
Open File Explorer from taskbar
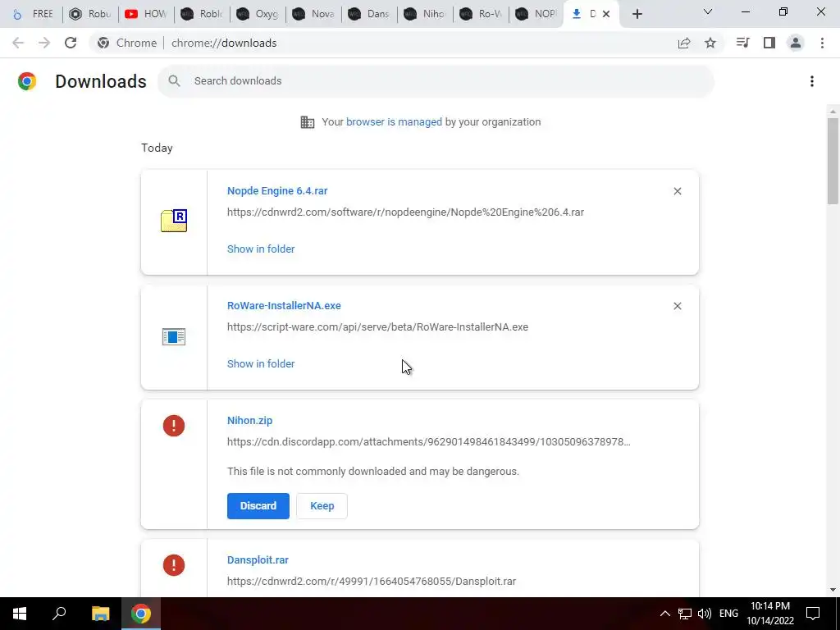coord(100,614)
